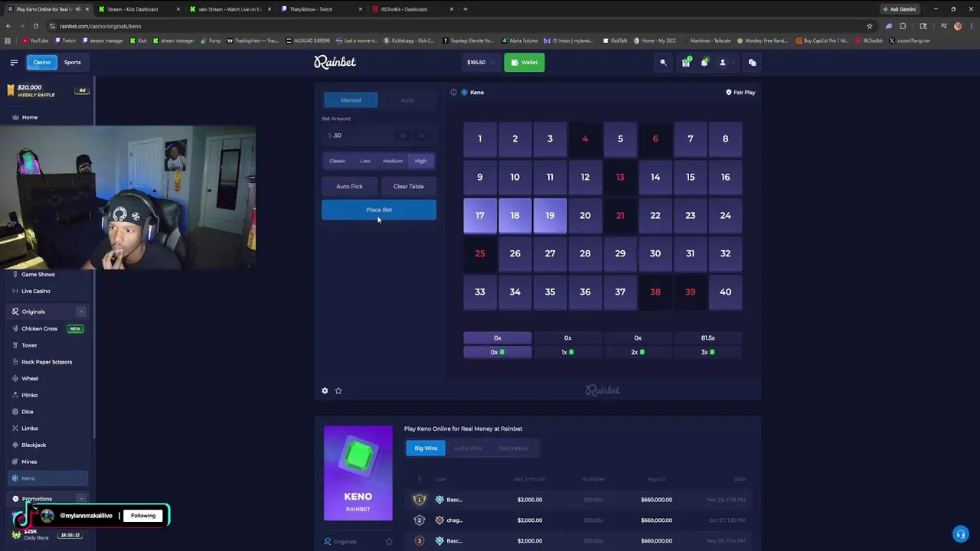
Task: Open the rewards gift icon
Action: [x=686, y=63]
